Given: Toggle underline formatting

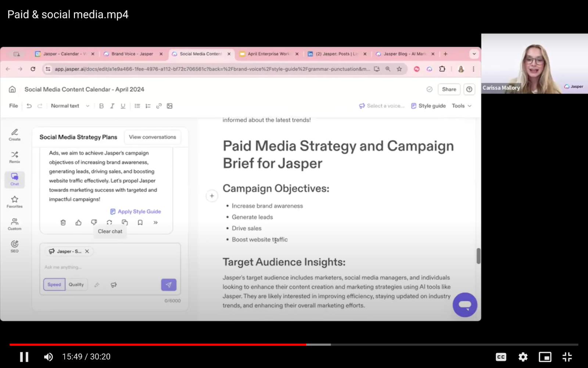Looking at the screenshot, I should 123,106.
